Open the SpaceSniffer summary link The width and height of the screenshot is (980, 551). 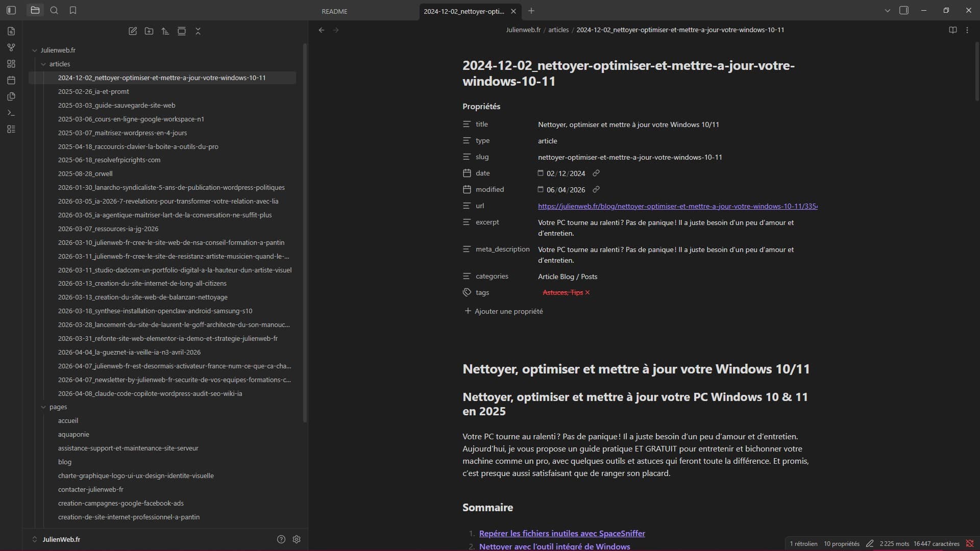tap(562, 533)
